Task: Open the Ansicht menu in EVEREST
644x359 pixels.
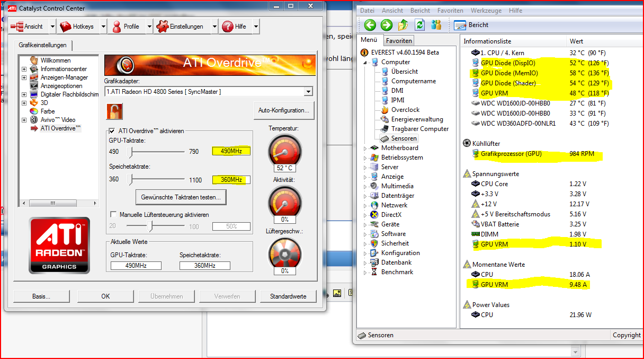Action: point(392,10)
